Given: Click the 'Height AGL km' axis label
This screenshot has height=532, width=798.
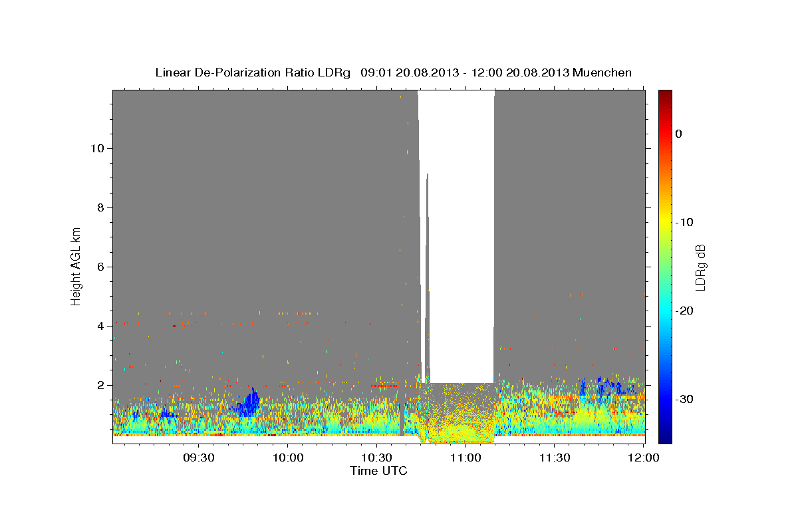Looking at the screenshot, I should tap(76, 265).
